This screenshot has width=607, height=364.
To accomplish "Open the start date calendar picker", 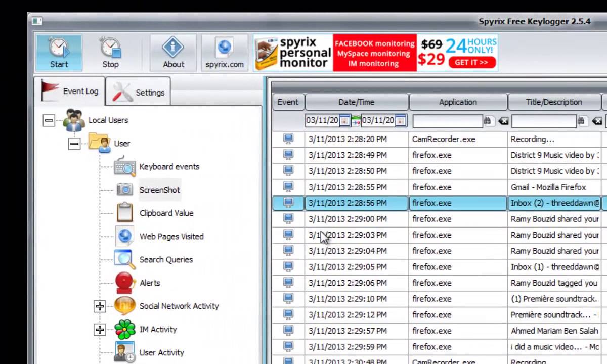I will click(344, 120).
